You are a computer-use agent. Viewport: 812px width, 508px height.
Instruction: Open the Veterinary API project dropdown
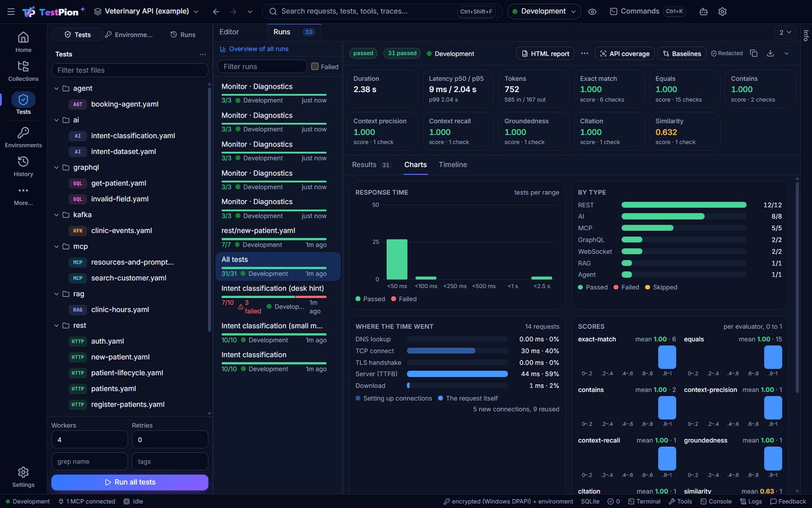pyautogui.click(x=146, y=11)
